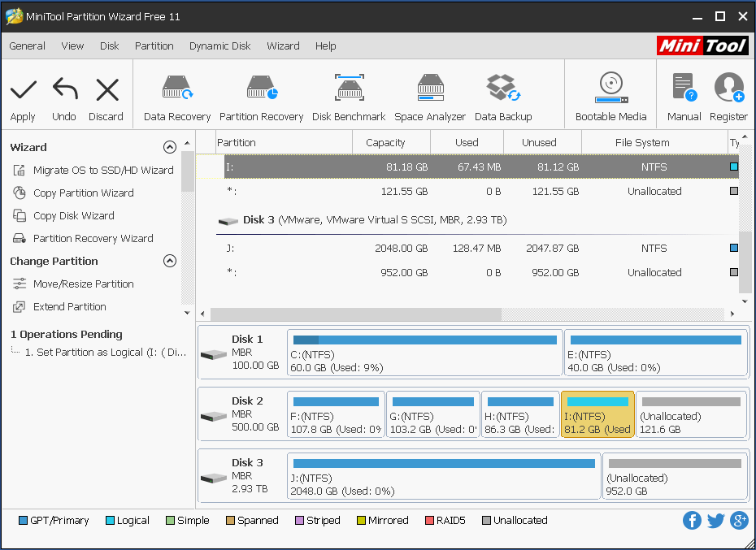Launch Disk Benchmark

(348, 93)
